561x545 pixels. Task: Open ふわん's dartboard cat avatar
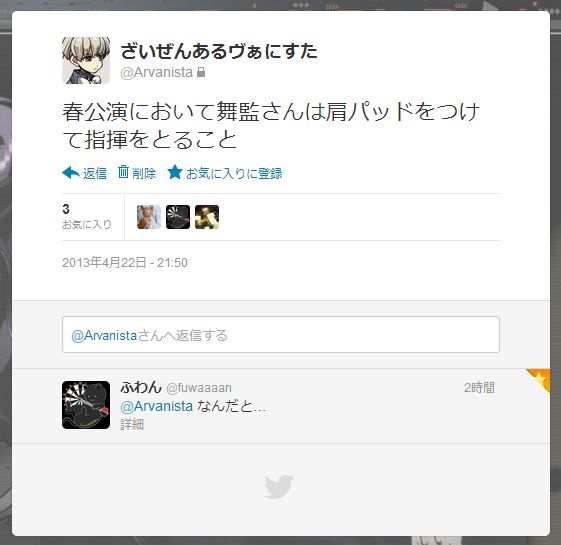pos(86,405)
